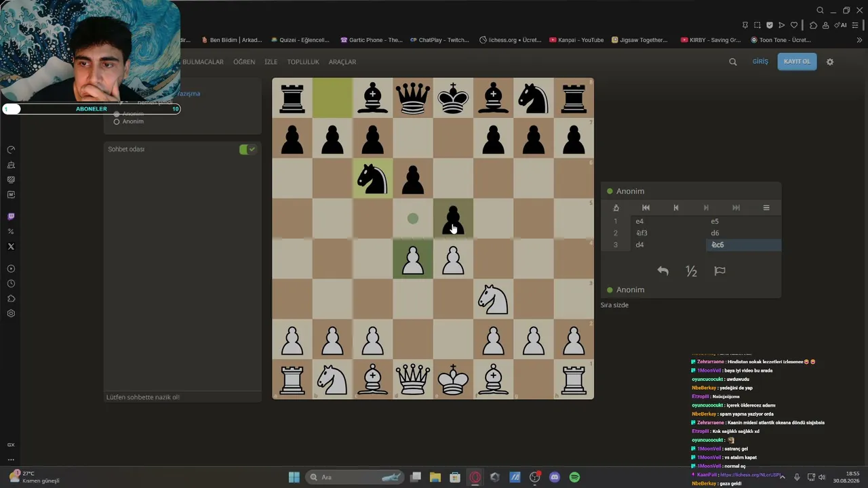
Task: Click the heart bookmark icon
Action: (794, 25)
